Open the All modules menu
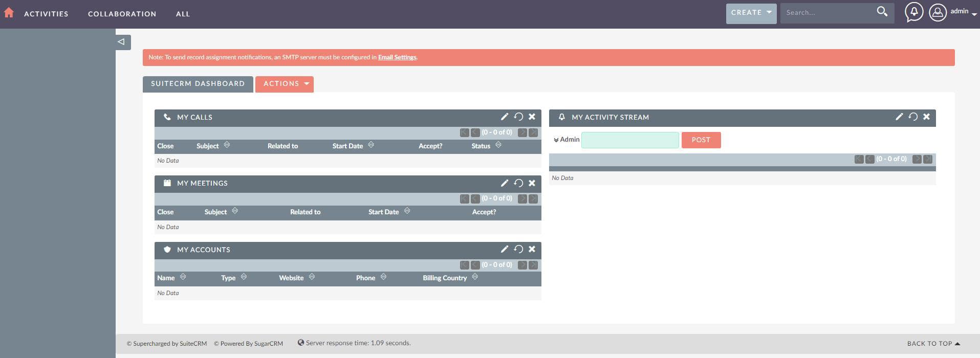Screen dimensions: 980x358 [x=183, y=14]
